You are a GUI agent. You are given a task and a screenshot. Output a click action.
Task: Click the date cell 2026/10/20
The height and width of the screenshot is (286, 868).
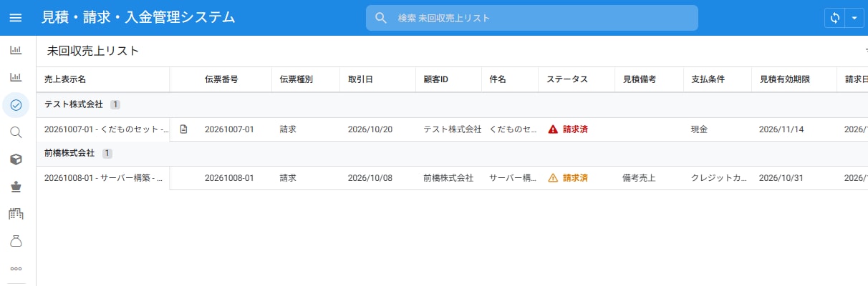pos(370,129)
